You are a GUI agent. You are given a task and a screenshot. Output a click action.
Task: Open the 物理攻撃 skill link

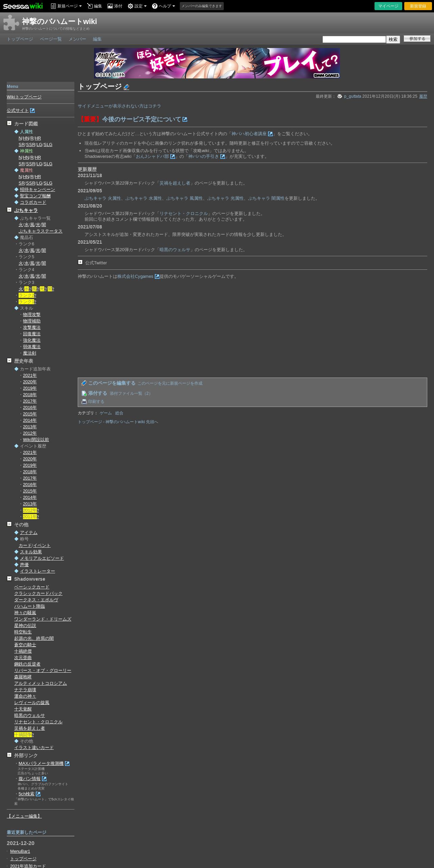point(32,315)
